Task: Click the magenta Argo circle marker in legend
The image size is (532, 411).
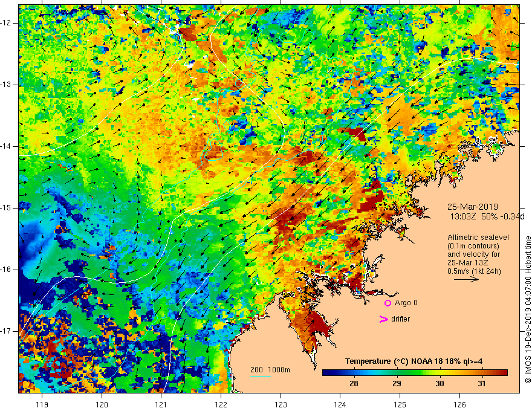Action: pos(388,303)
